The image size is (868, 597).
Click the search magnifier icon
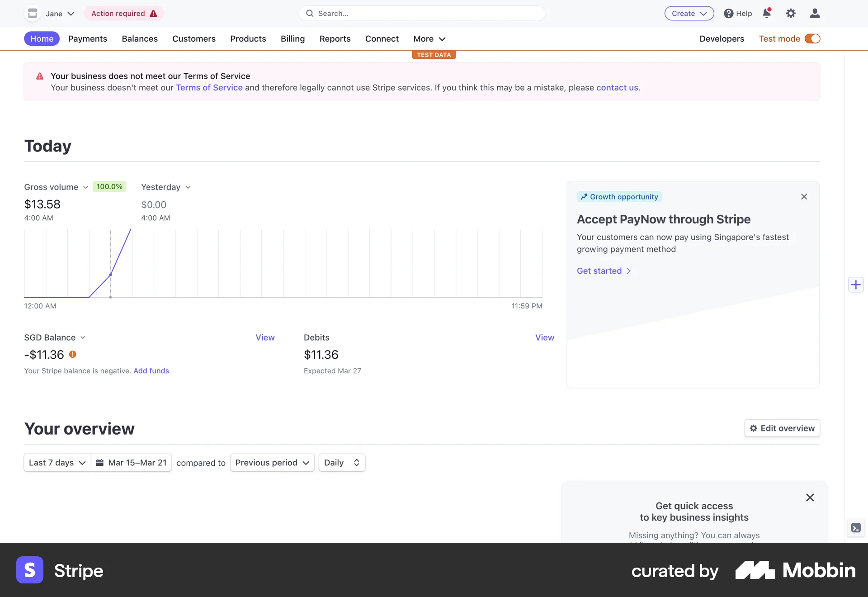(310, 13)
